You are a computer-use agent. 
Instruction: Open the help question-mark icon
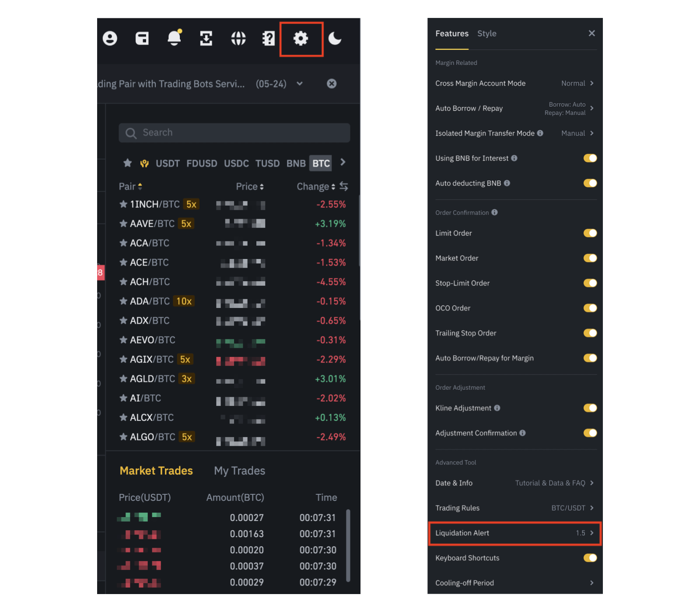(x=269, y=38)
